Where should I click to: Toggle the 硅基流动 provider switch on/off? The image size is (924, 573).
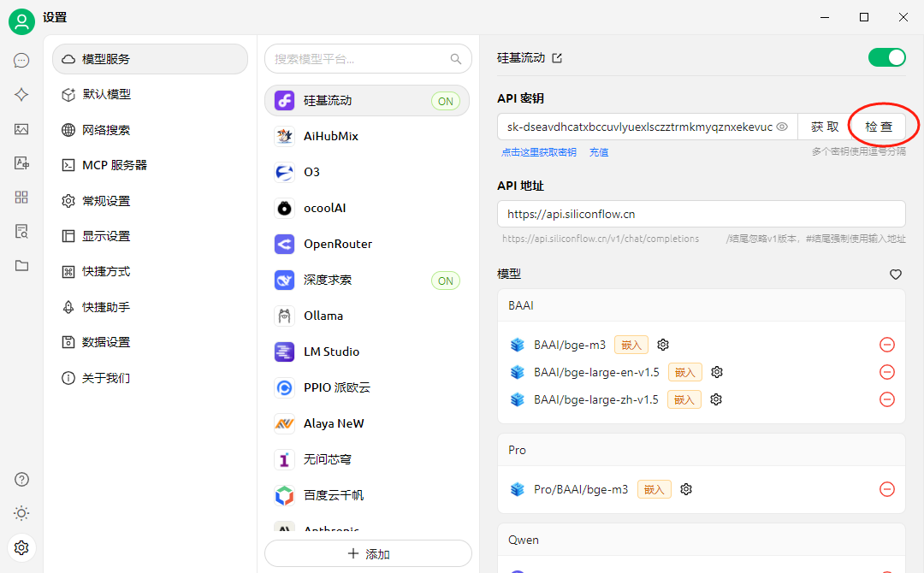point(887,57)
